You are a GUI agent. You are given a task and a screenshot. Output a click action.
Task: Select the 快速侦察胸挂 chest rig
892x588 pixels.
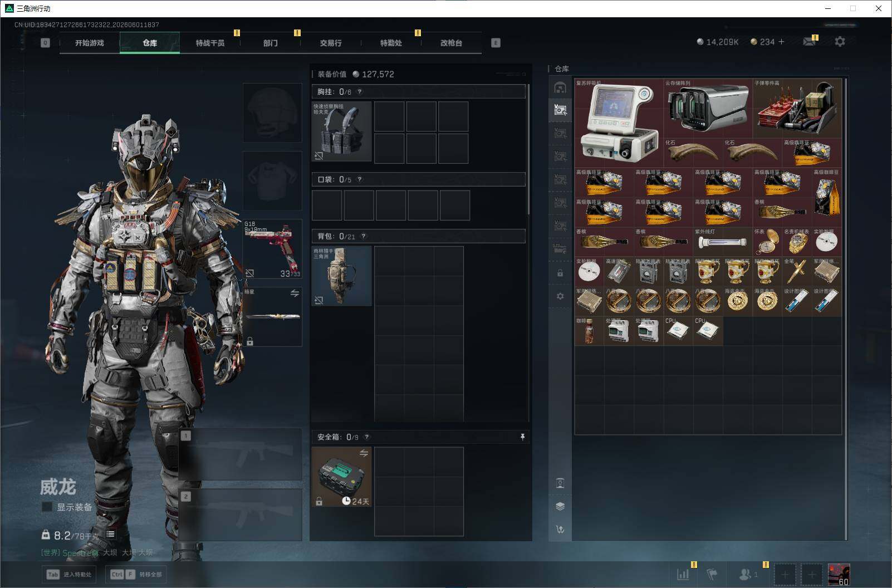click(x=342, y=131)
